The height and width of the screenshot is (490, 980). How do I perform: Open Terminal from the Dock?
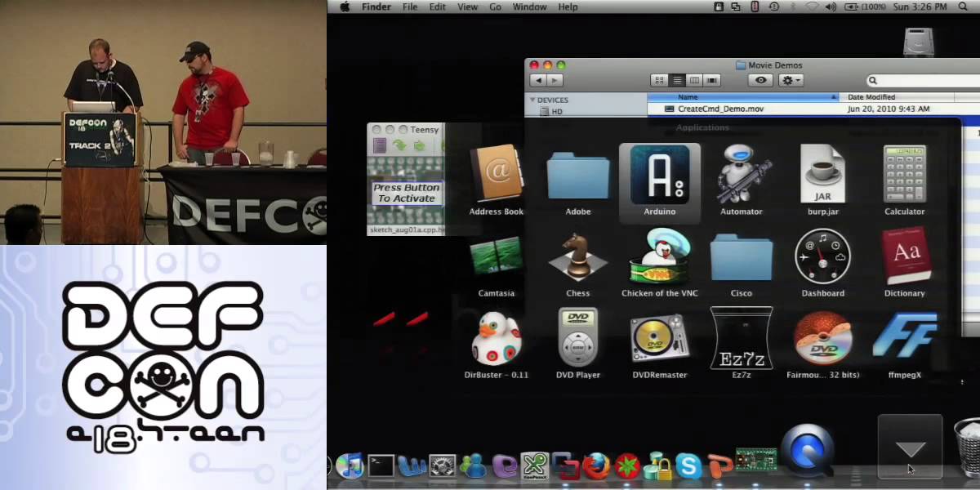pyautogui.click(x=381, y=466)
